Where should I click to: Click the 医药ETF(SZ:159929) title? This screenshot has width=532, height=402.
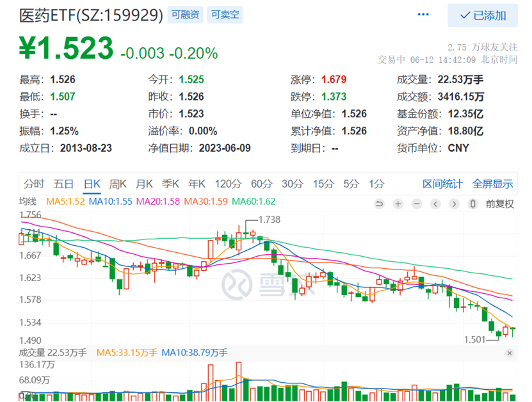(92, 15)
